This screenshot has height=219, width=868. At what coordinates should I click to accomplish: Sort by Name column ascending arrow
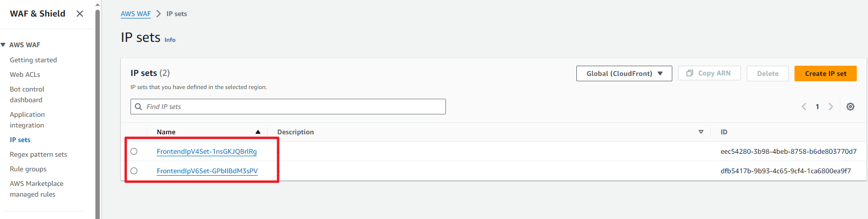258,132
